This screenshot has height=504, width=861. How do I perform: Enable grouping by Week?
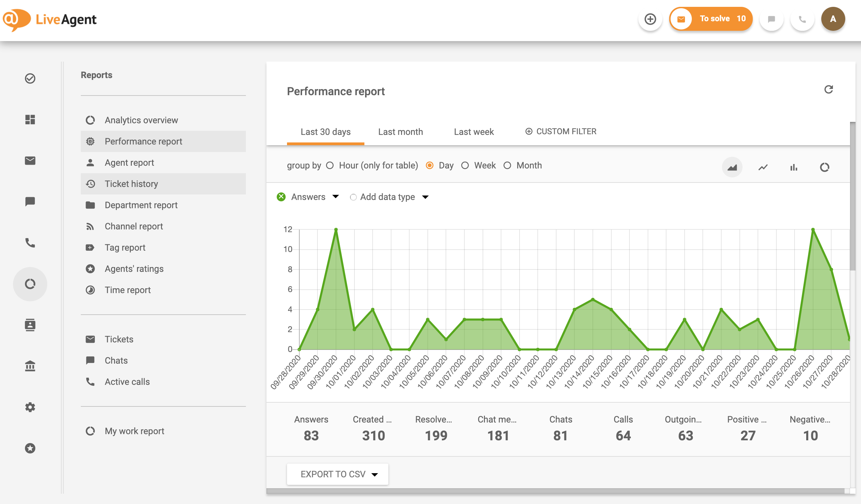click(465, 165)
